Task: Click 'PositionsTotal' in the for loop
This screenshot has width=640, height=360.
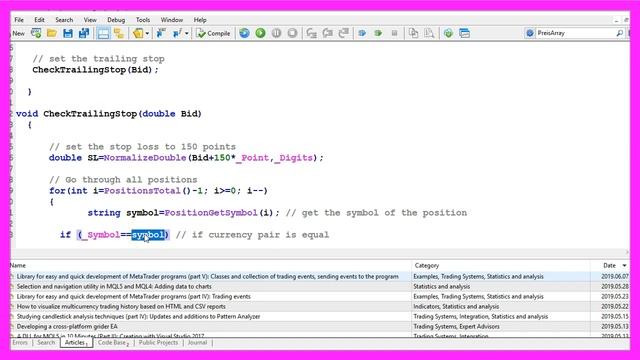Action: click(142, 191)
